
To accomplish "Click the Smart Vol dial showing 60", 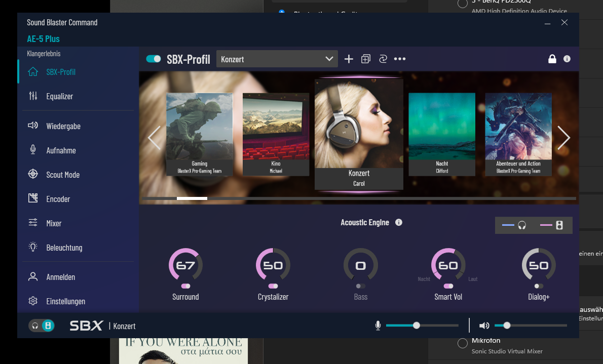I will click(448, 265).
